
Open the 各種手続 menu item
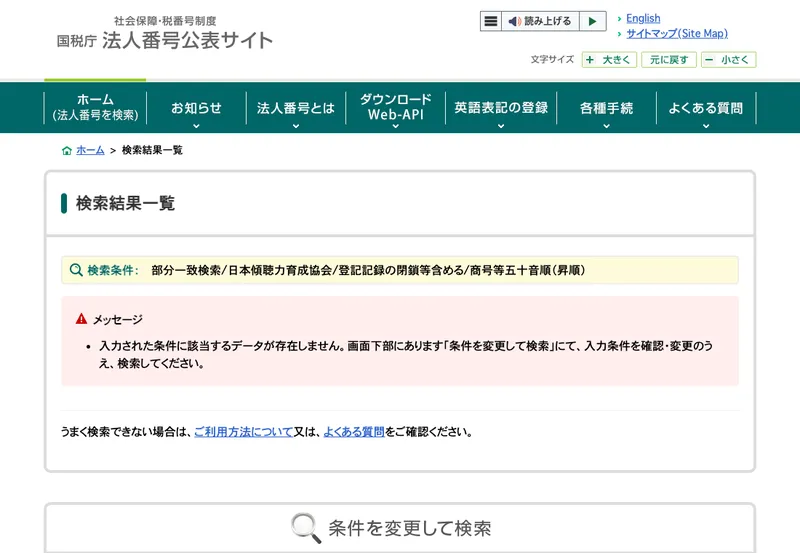607,107
